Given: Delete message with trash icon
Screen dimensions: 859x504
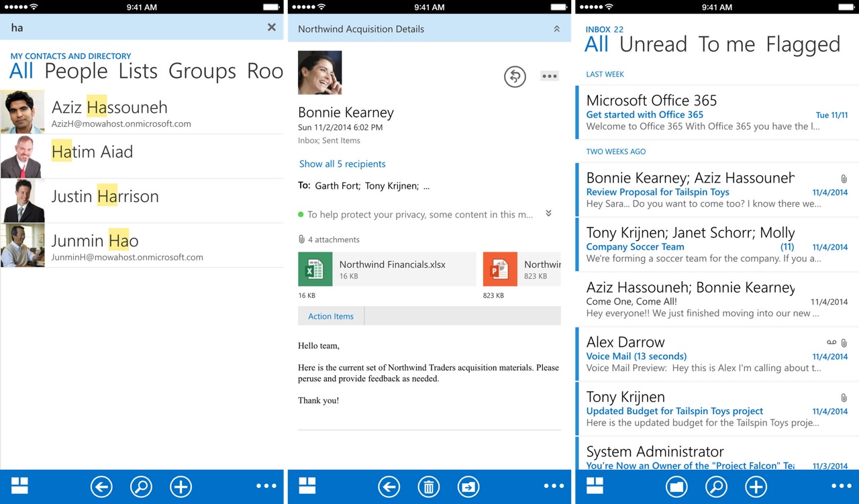Looking at the screenshot, I should [429, 487].
